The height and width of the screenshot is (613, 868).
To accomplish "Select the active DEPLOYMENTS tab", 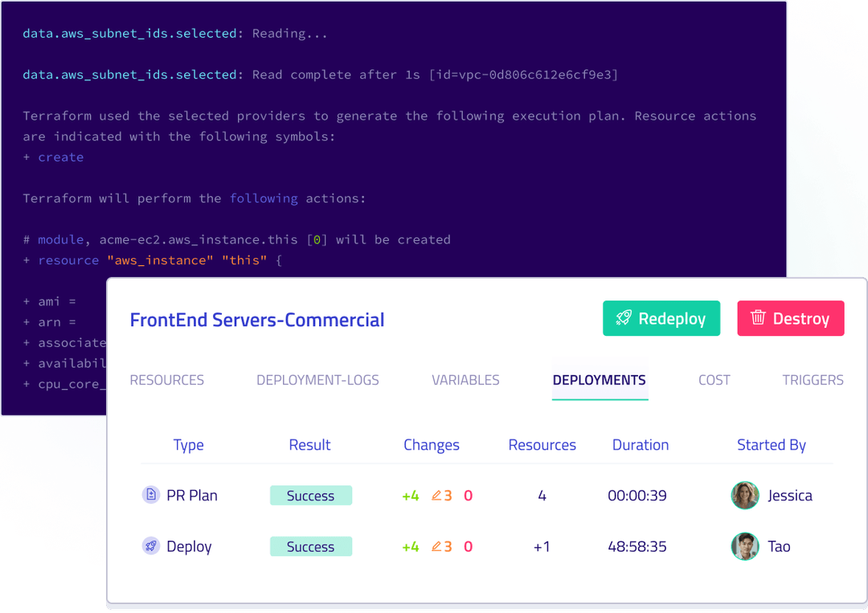I will point(600,380).
